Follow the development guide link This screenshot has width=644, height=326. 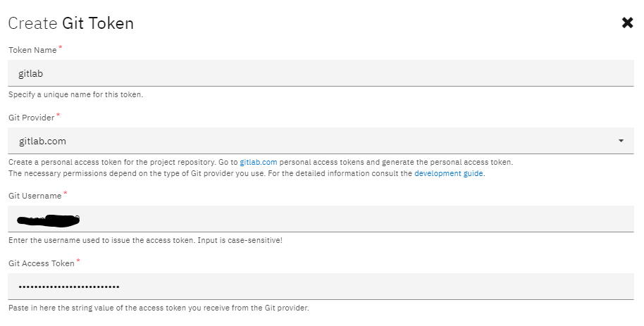pos(449,173)
